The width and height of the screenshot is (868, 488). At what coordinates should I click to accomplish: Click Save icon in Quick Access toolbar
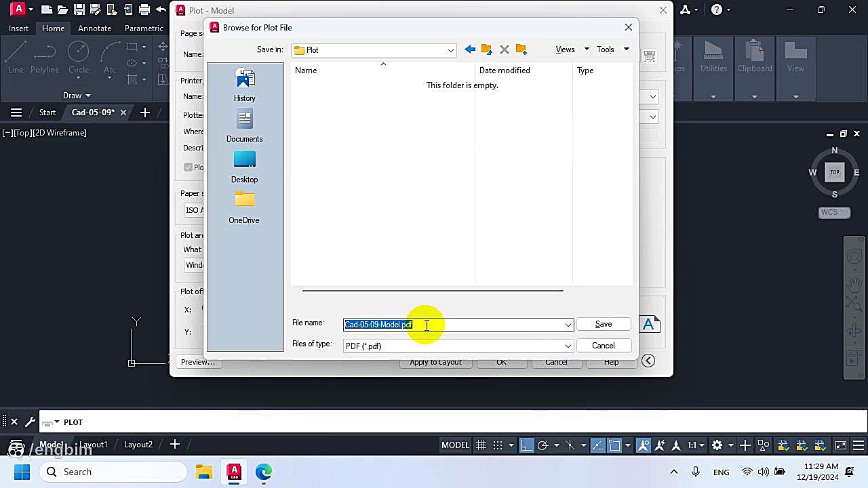79,9
